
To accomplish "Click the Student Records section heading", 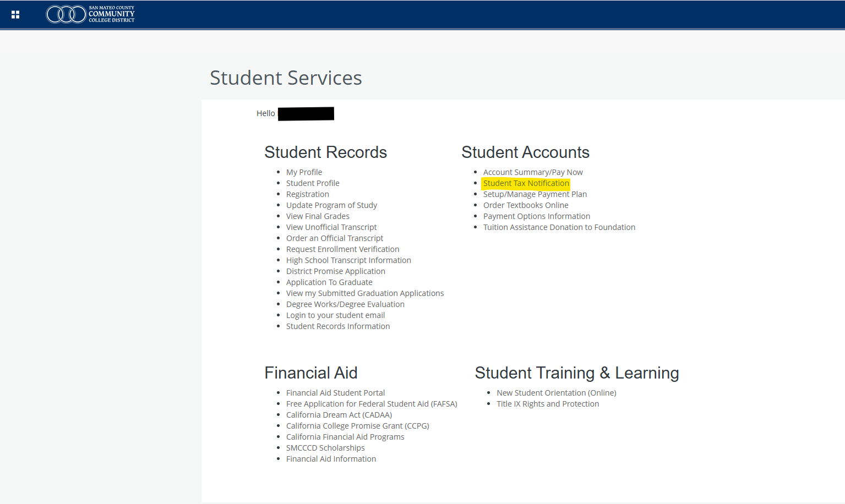I will [325, 152].
